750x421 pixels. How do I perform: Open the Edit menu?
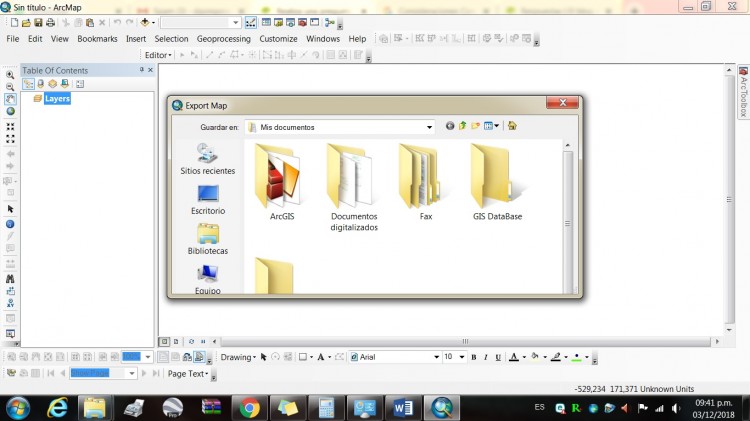click(35, 39)
